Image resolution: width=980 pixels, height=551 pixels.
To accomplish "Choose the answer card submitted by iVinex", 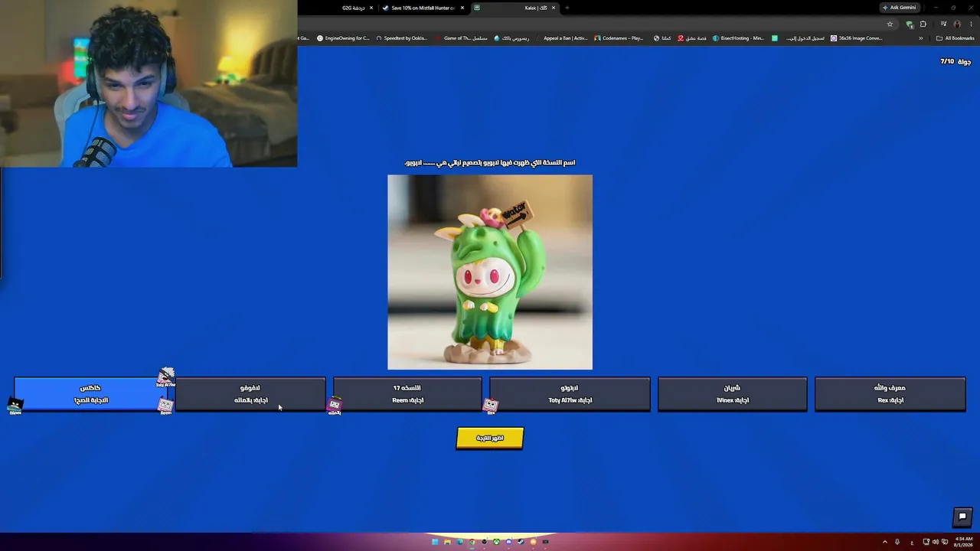I will pos(732,394).
